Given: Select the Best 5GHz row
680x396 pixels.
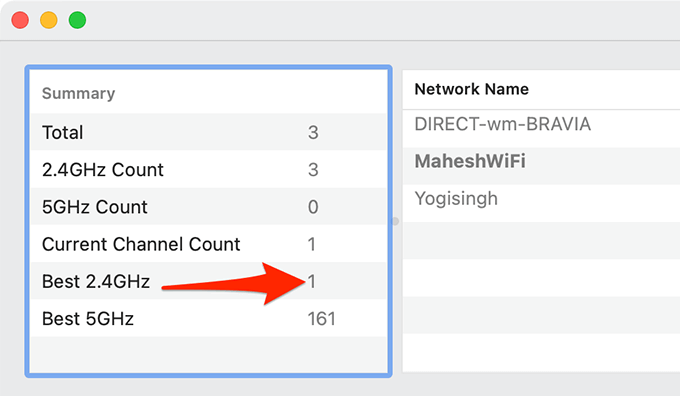Looking at the screenshot, I should (209, 318).
